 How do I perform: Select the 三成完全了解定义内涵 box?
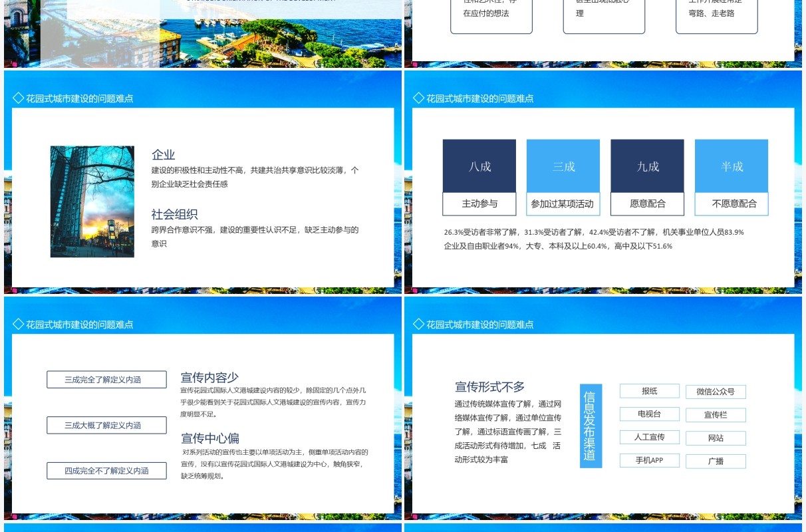pos(106,380)
